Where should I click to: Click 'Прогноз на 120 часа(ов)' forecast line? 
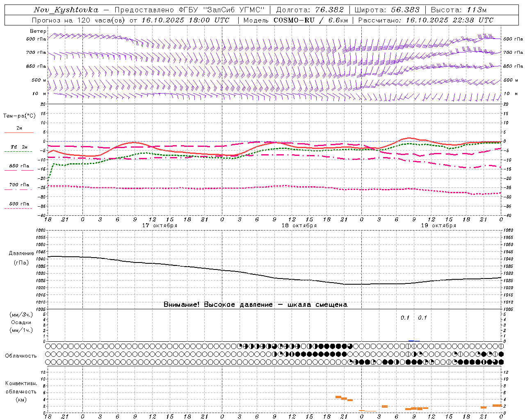[79, 20]
